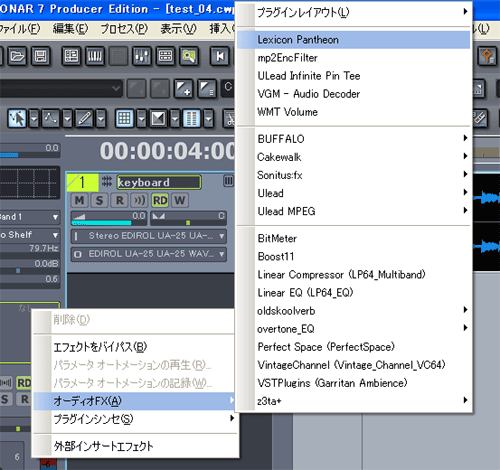This screenshot has width=500, height=470.
Task: Toggle input echo on keyboard track
Action: (x=139, y=200)
